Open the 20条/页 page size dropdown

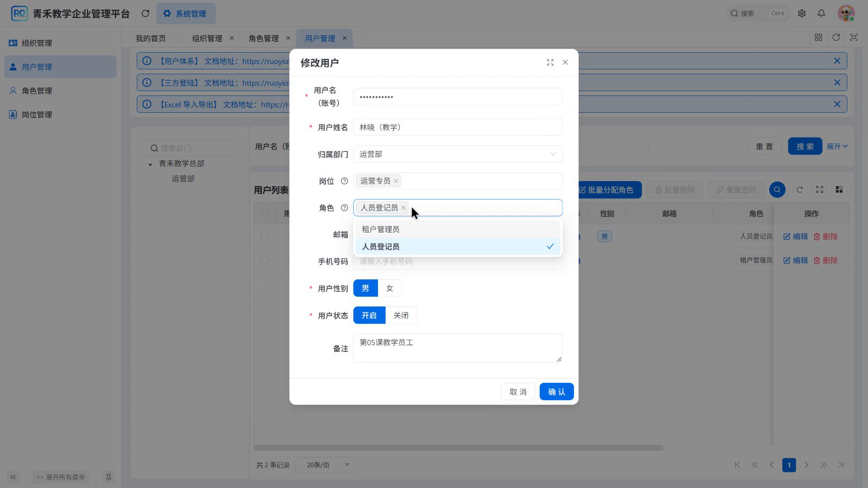point(324,465)
